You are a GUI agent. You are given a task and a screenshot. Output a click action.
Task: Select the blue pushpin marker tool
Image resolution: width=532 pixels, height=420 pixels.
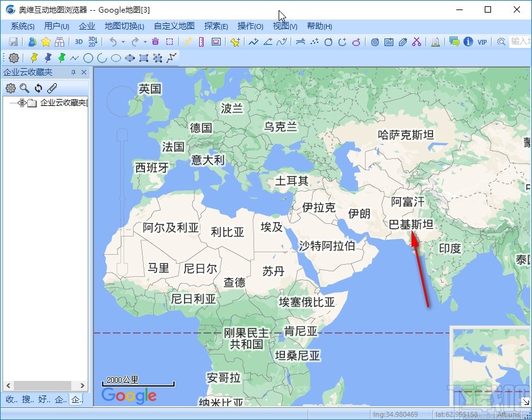tap(48, 58)
